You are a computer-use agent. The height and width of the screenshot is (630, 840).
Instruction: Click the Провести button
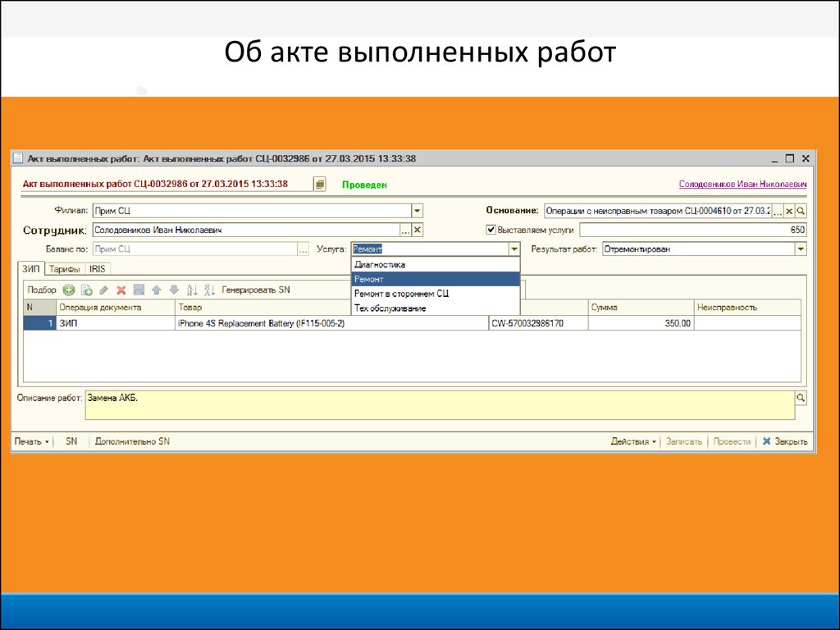(x=732, y=441)
